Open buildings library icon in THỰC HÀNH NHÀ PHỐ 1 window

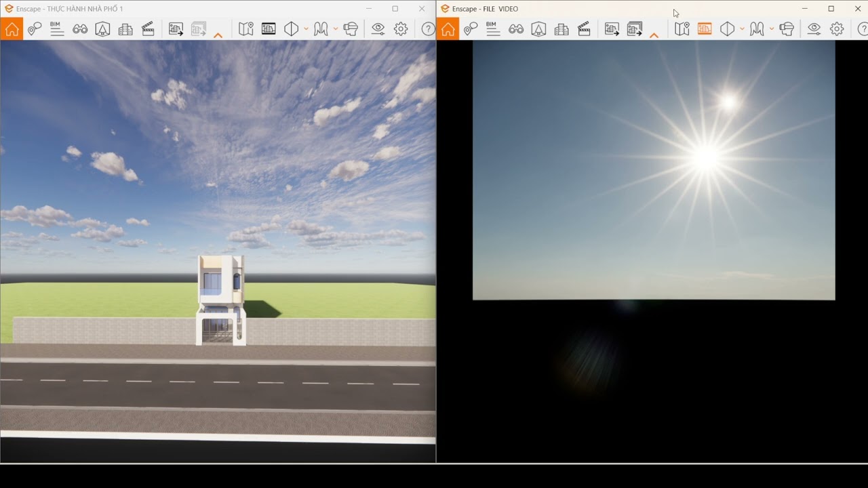point(125,29)
